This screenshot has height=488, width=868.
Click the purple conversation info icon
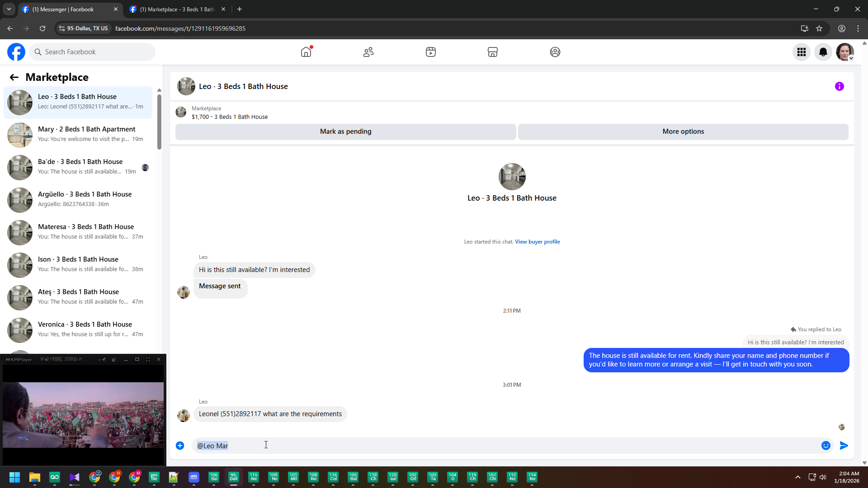[x=839, y=86]
